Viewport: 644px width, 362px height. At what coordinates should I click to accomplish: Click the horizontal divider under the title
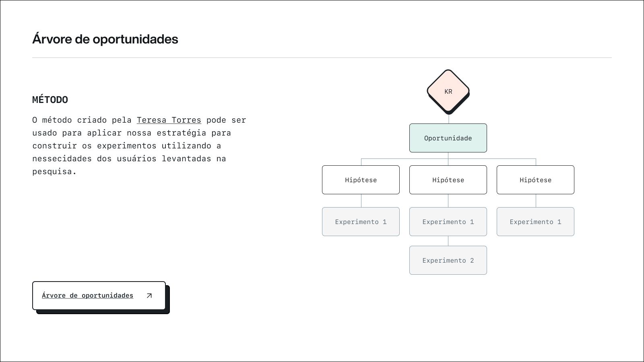[x=322, y=58]
